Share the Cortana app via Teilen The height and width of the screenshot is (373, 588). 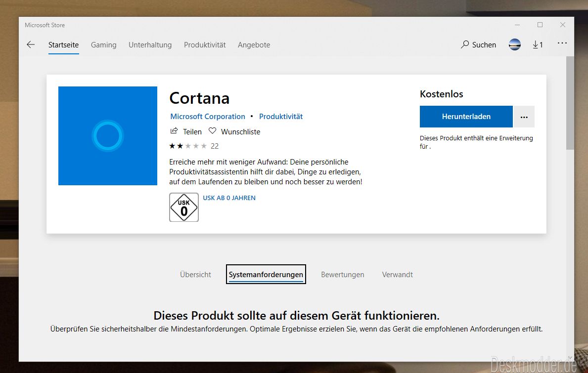(x=186, y=131)
